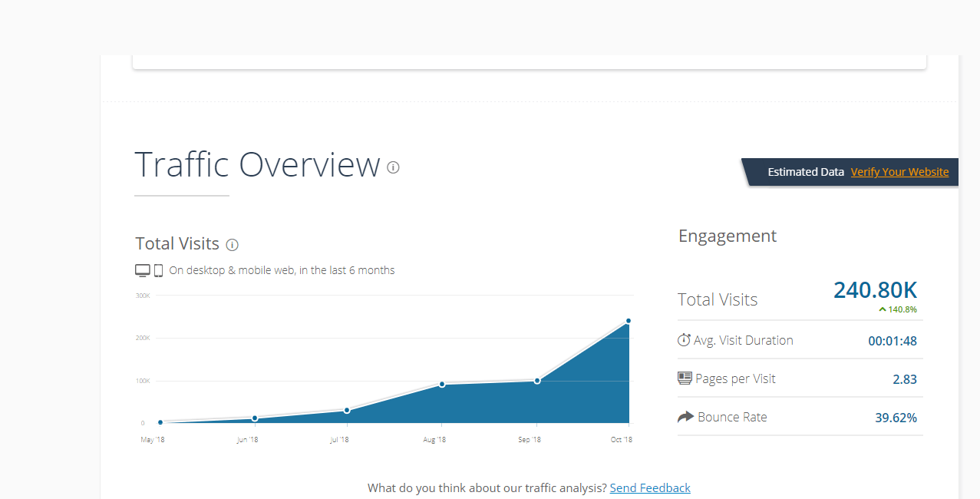Select the Jun '18 data point on chart
Image resolution: width=980 pixels, height=499 pixels.
255,418
